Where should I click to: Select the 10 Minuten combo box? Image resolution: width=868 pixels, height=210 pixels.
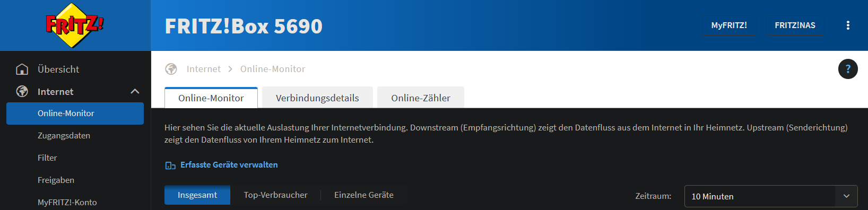[771, 196]
